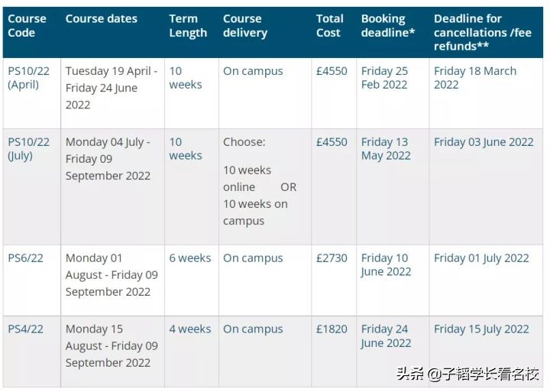550x392 pixels.
Task: Click the Total Cost column header
Action: (x=330, y=25)
